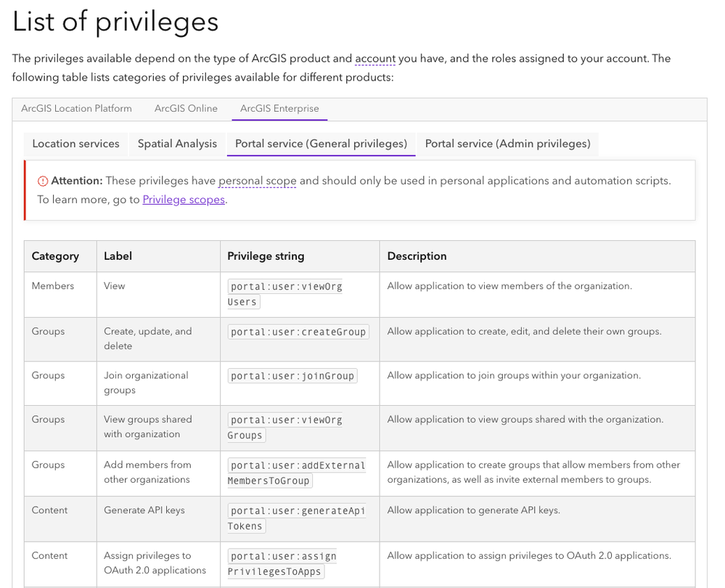Click the portal:user:addExternalMembersToGroup privilege string
Screen dimensions: 725x588
coord(297,473)
